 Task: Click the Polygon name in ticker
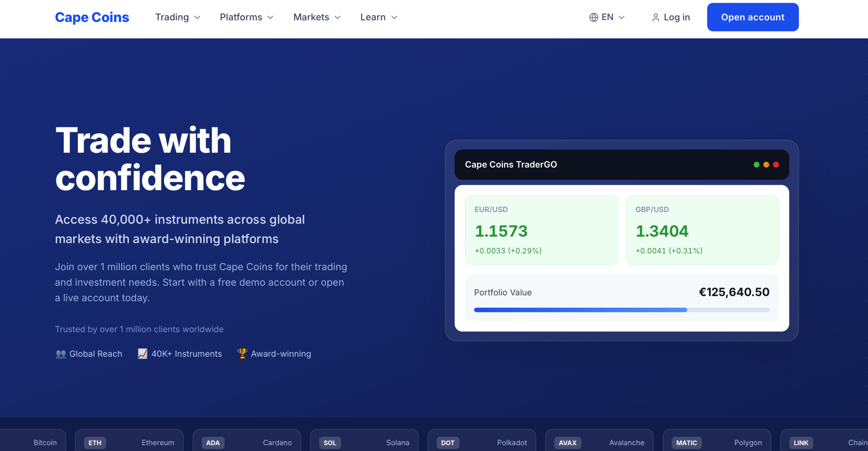748,443
